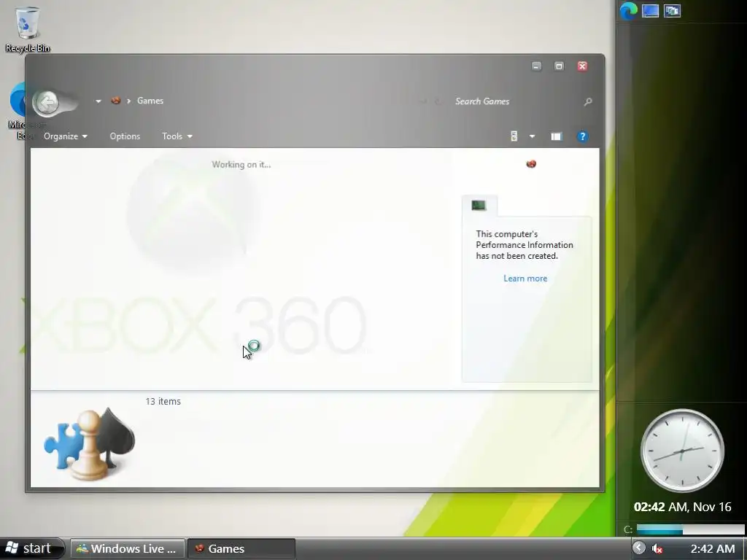Maximize the Games window

tap(560, 66)
